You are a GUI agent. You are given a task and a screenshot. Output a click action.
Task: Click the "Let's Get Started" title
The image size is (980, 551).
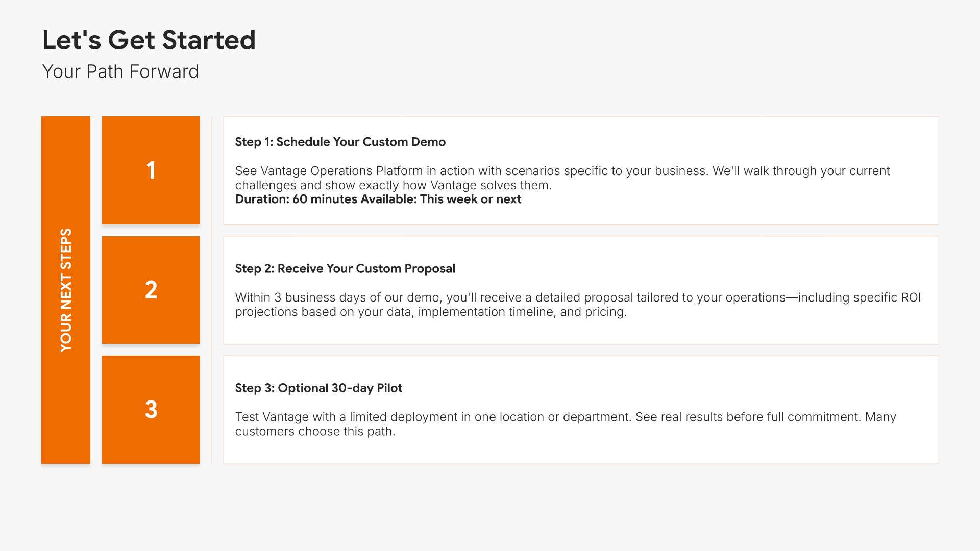[149, 40]
